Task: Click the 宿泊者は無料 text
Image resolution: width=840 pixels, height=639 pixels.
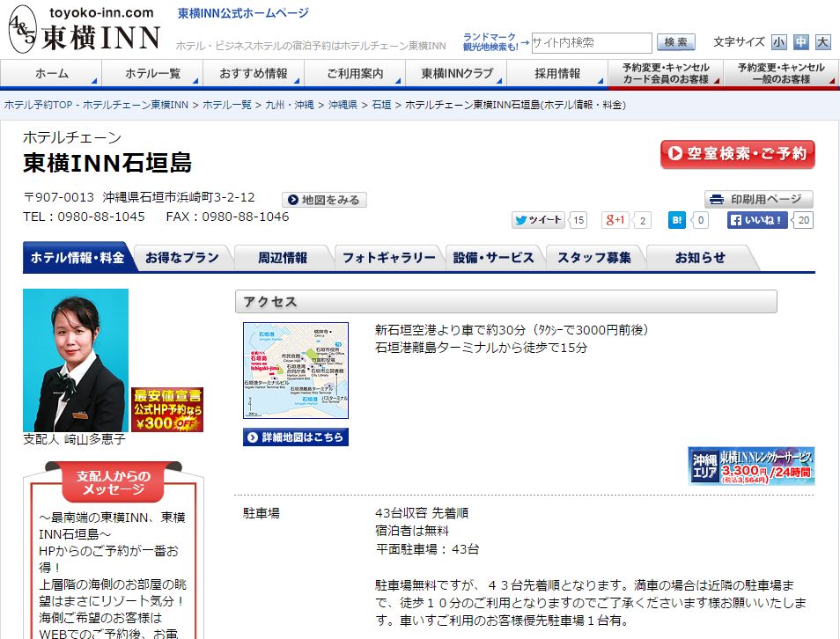Action: coord(412,531)
